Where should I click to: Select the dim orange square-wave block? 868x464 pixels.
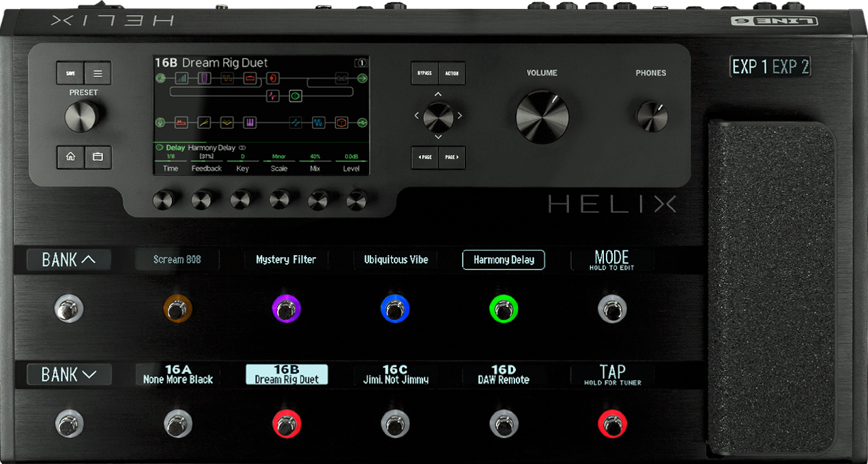227,78
